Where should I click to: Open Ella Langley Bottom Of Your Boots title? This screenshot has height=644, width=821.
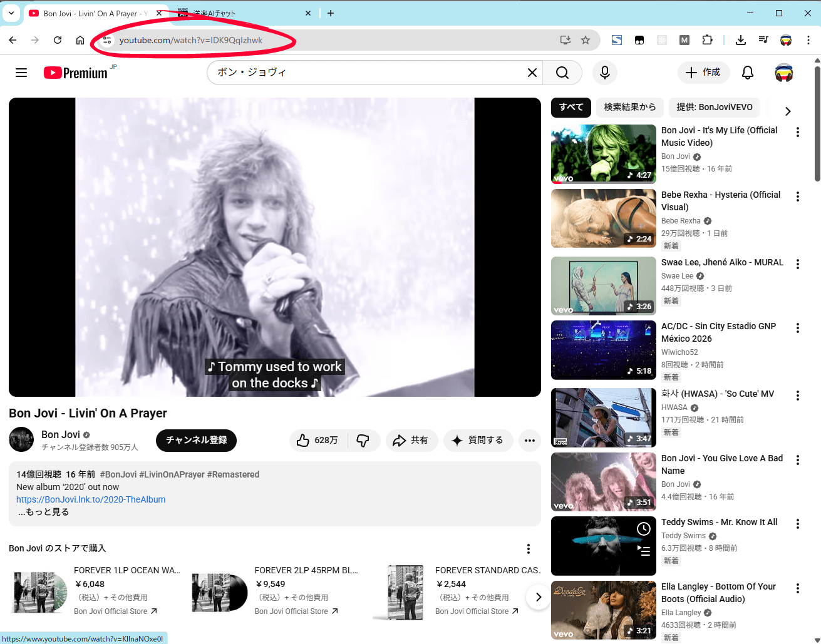(718, 593)
